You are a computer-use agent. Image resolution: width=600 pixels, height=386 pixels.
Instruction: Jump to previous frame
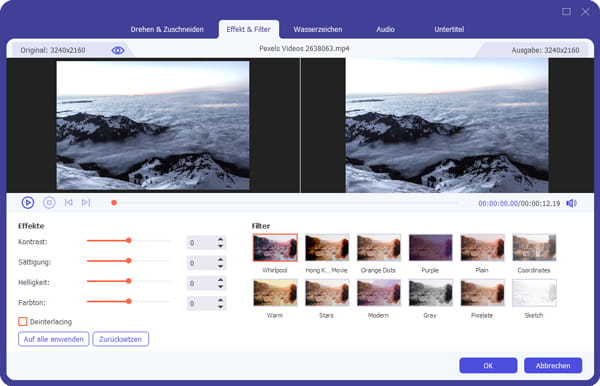68,202
